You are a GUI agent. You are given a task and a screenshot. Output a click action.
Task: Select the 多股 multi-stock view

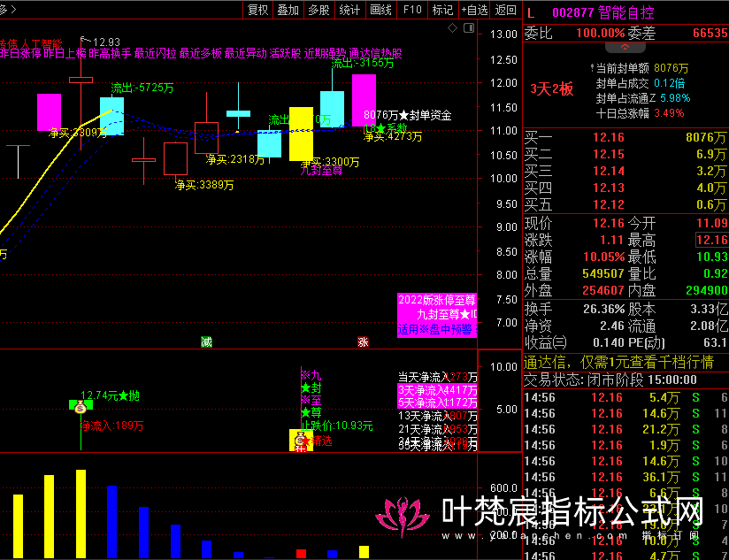pyautogui.click(x=318, y=10)
